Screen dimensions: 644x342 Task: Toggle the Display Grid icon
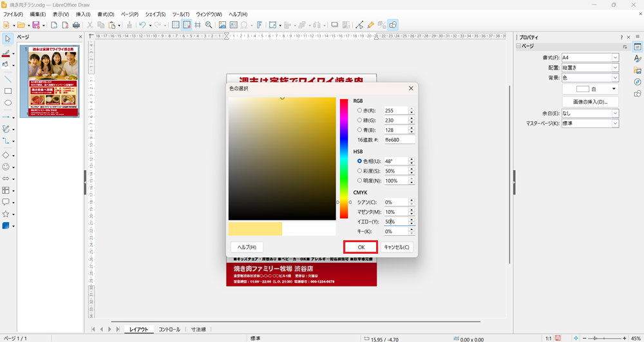point(175,25)
